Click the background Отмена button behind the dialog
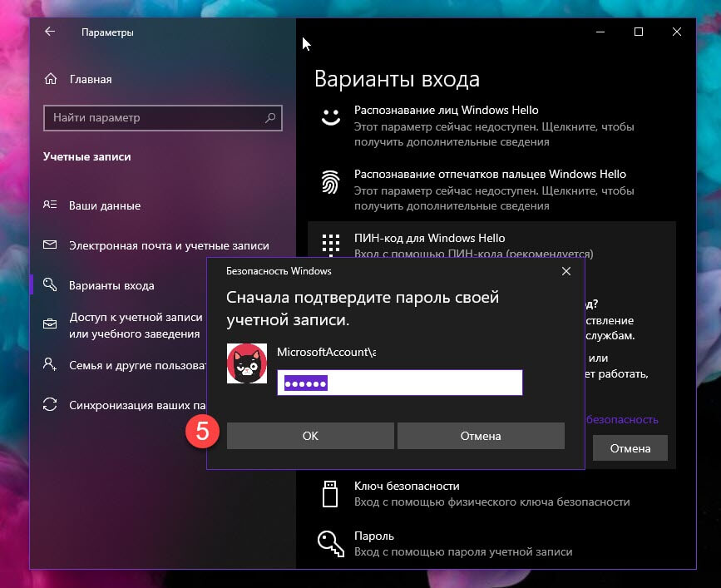Image resolution: width=721 pixels, height=588 pixels. click(630, 448)
